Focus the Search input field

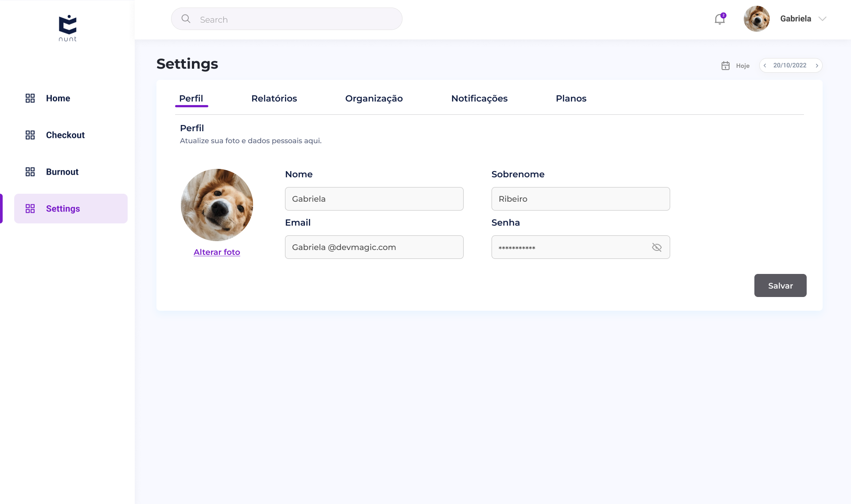287,19
